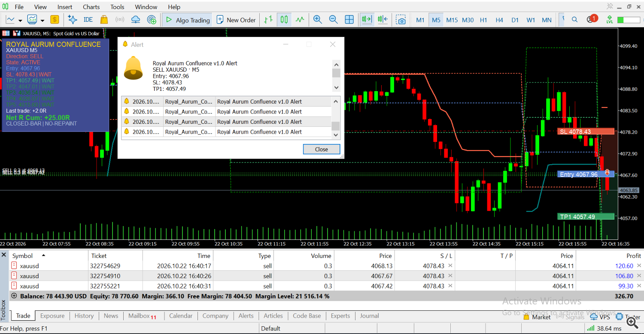Expand the chart type dropdown arrow

pos(20,20)
